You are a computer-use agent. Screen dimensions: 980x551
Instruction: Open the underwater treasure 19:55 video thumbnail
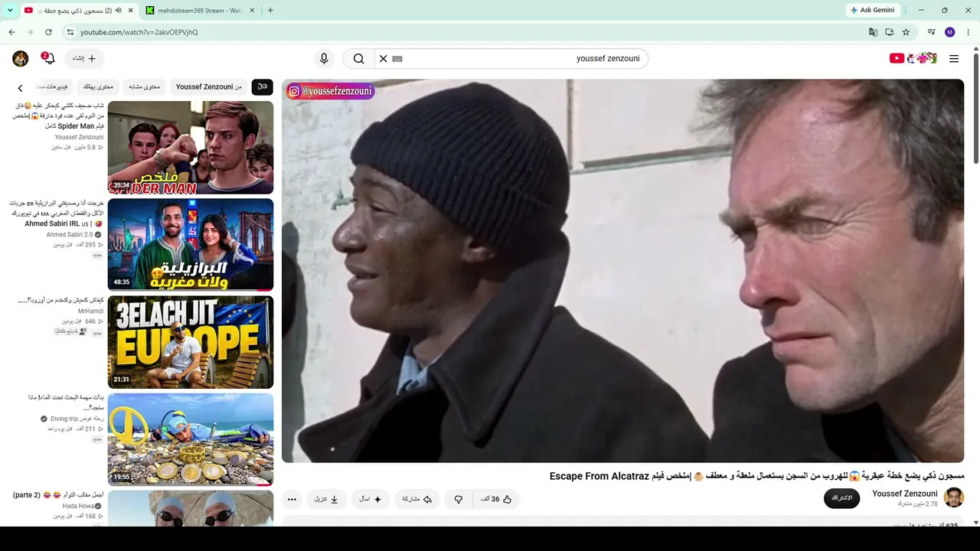click(x=191, y=439)
